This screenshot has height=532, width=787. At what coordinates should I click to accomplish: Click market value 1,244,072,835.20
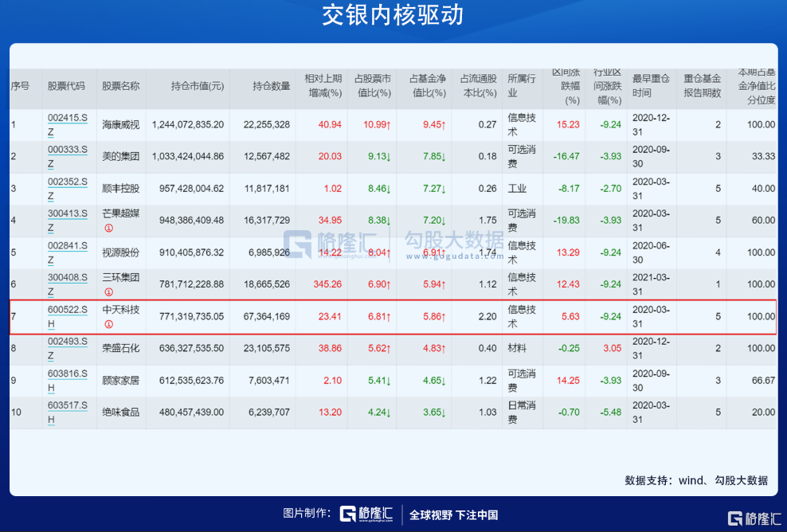point(188,124)
